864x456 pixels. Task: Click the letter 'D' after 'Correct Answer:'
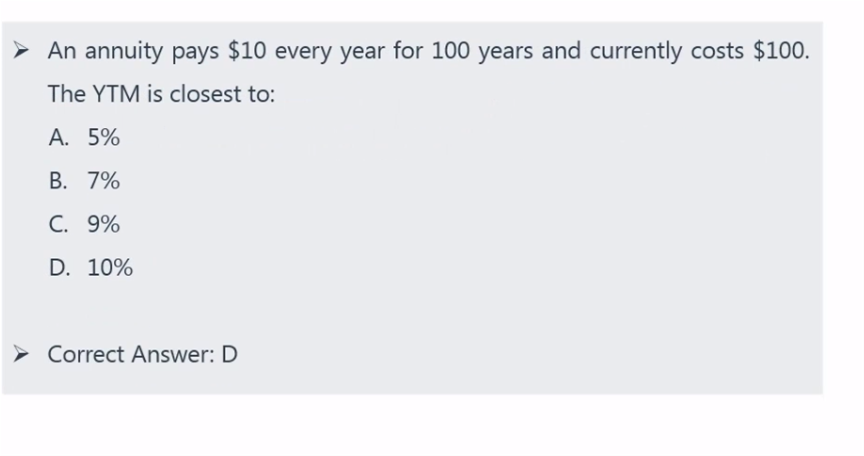pos(230,354)
